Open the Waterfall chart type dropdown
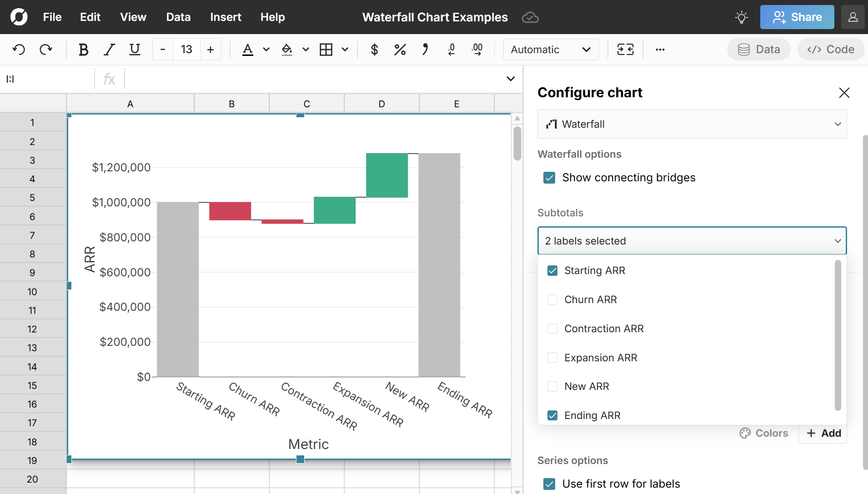 point(692,124)
